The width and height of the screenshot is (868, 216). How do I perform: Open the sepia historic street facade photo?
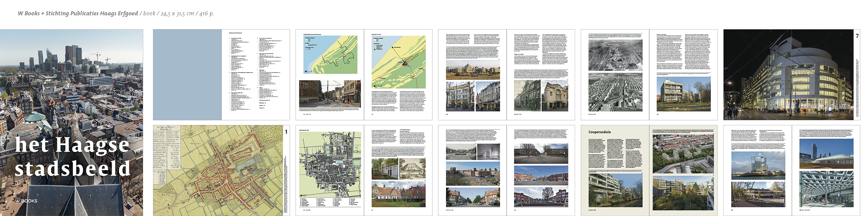coord(527,95)
